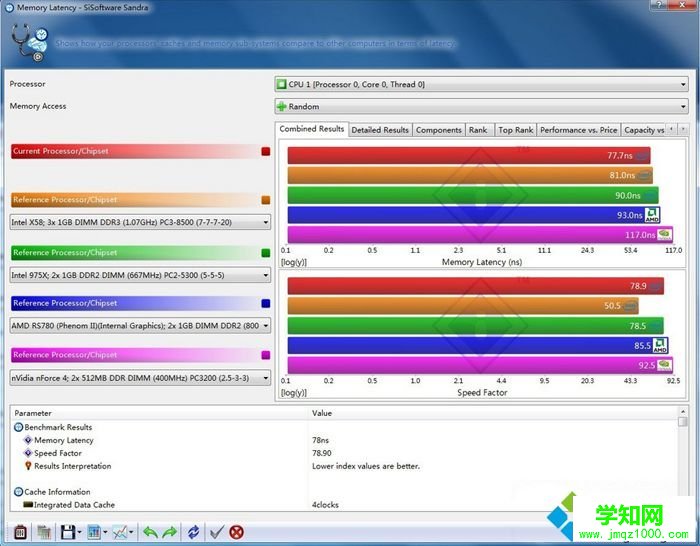Image resolution: width=700 pixels, height=546 pixels.
Task: Click blue Reference Processor/Chipset color square
Action: [x=266, y=303]
